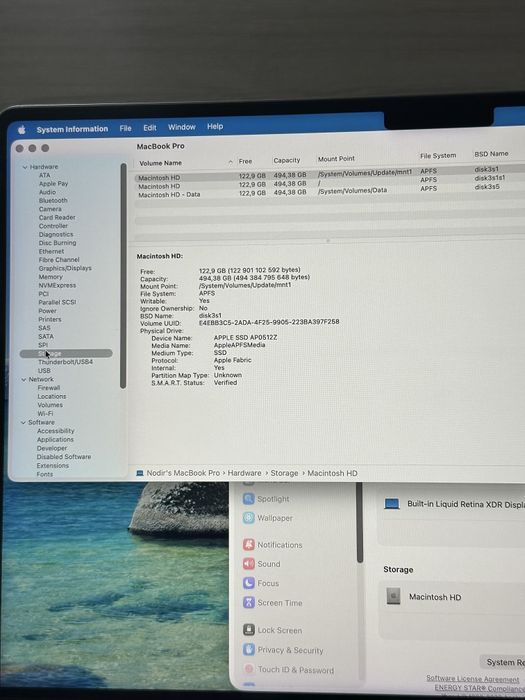525x700 pixels.
Task: Select USB in the sidebar
Action: click(x=44, y=371)
